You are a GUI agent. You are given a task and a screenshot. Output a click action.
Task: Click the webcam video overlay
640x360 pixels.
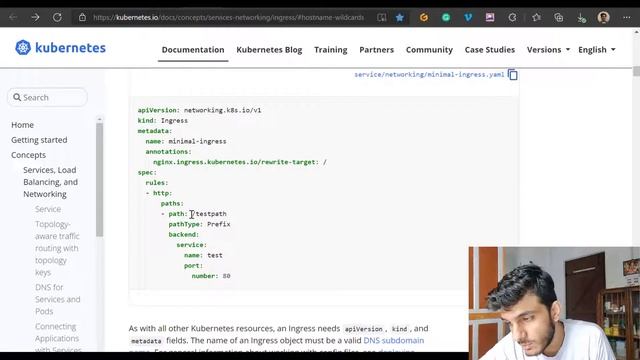pyautogui.click(x=554, y=303)
